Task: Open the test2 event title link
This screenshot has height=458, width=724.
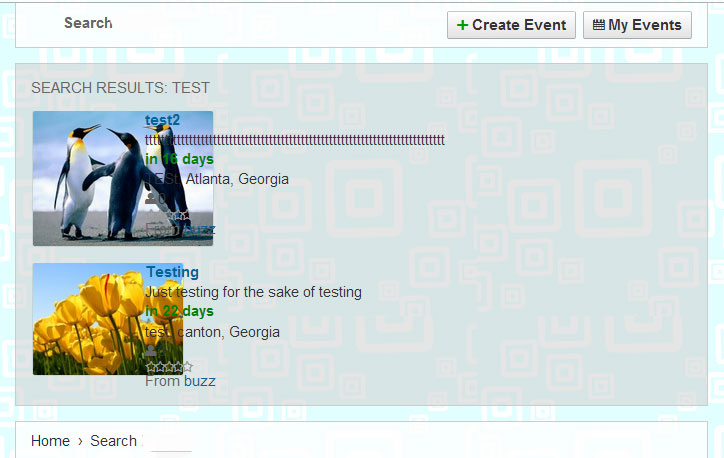Action: click(x=162, y=120)
